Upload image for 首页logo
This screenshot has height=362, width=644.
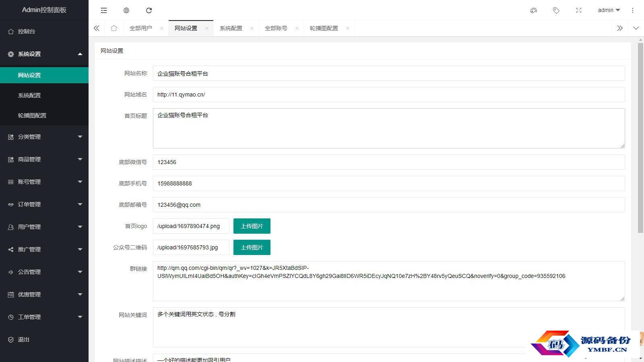point(252,226)
